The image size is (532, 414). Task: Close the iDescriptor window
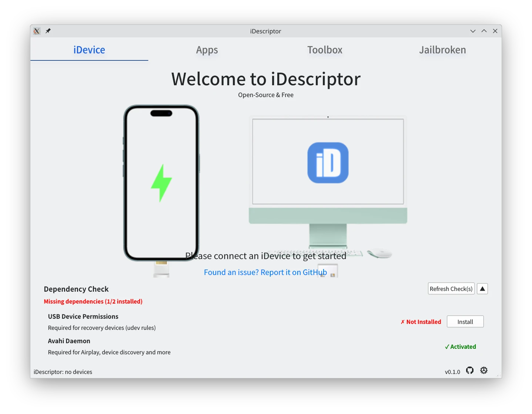[495, 31]
